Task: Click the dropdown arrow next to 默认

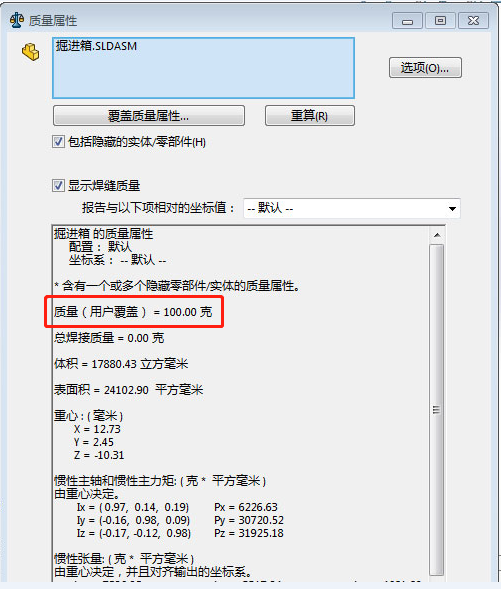Action: point(452,208)
